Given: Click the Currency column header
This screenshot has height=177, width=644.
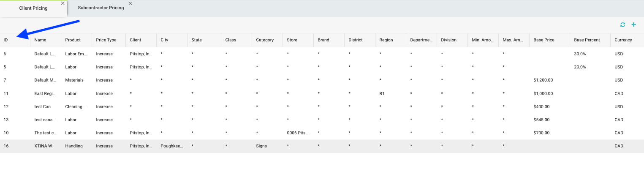Looking at the screenshot, I should (x=623, y=40).
